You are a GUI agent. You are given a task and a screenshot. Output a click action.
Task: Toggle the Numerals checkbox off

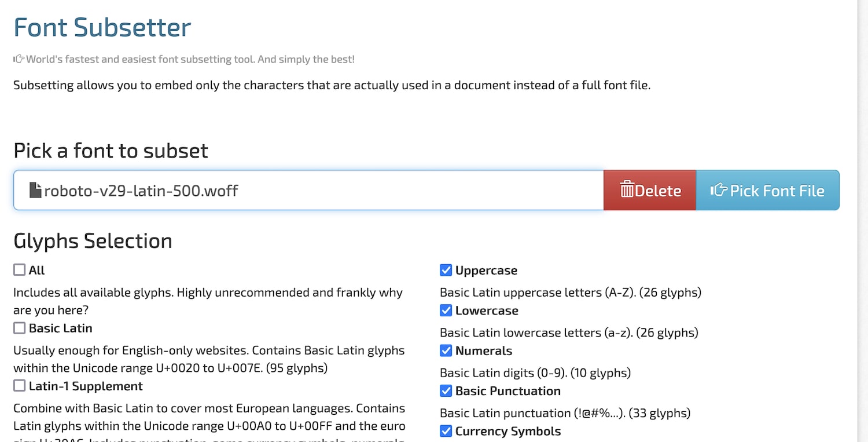click(446, 350)
